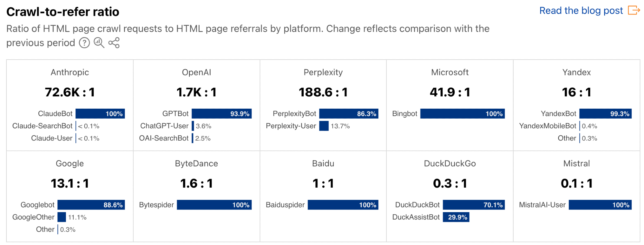Click the Anthropic 72.6K : 1 ratio

tap(70, 92)
